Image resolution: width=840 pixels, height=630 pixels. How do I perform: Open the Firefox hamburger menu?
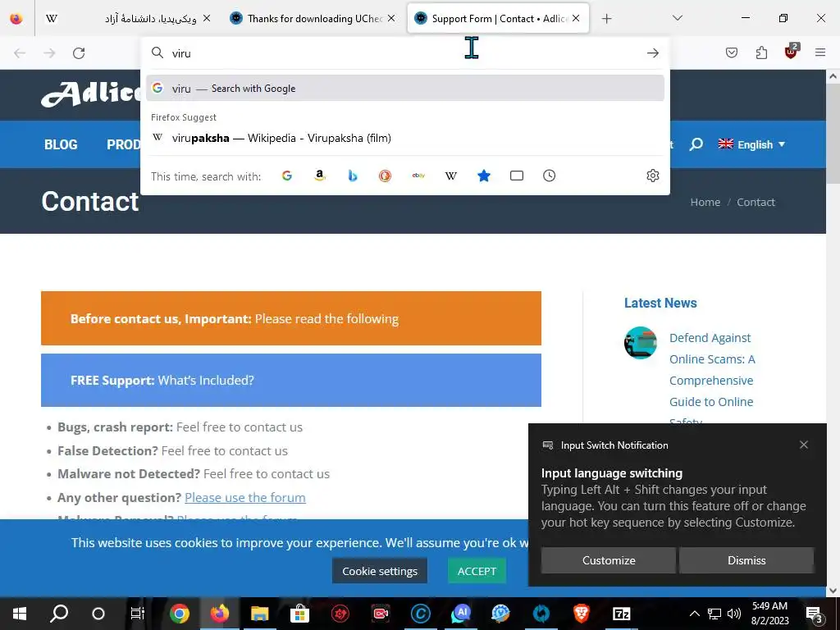[x=820, y=52]
